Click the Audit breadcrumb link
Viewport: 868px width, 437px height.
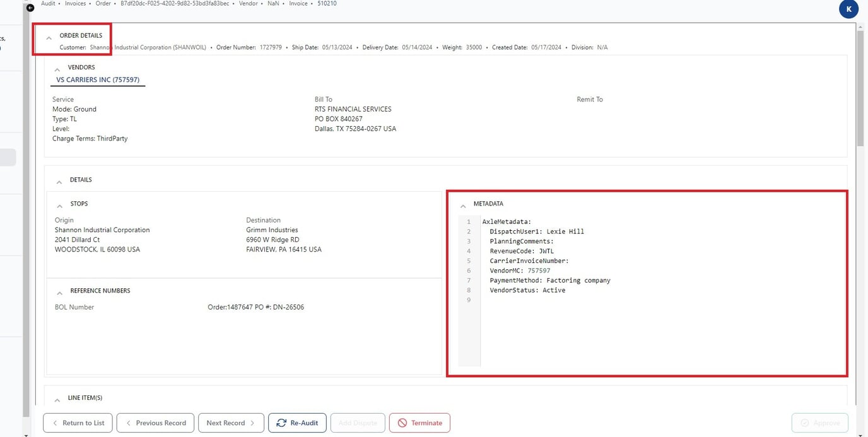tap(47, 3)
